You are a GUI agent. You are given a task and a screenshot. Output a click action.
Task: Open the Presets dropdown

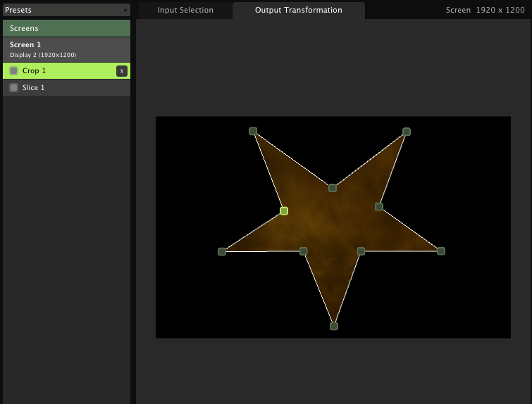point(66,10)
